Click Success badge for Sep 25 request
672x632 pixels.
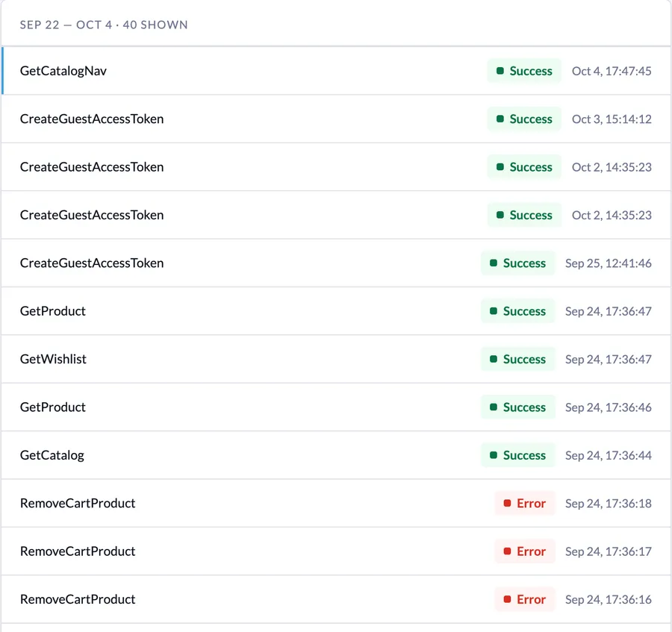[x=517, y=263]
